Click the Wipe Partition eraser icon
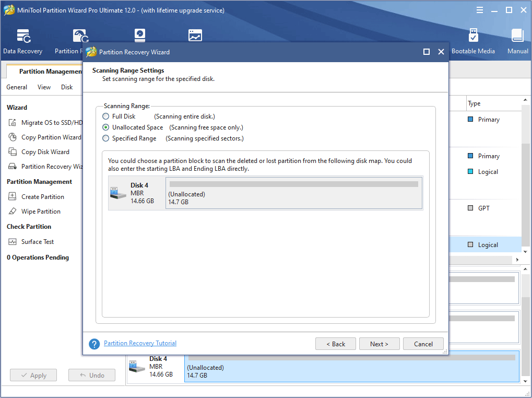The width and height of the screenshot is (532, 398). click(x=12, y=211)
